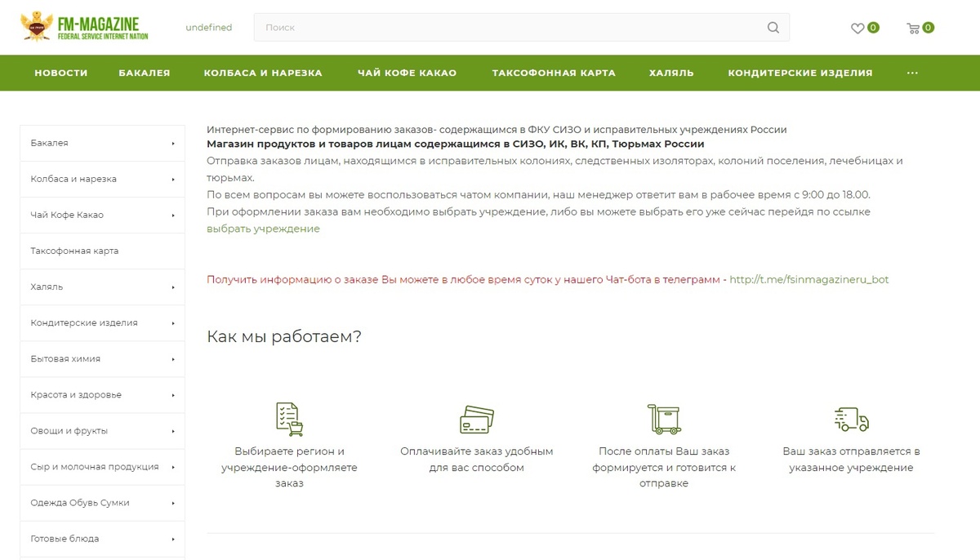The width and height of the screenshot is (980, 560).
Task: Select Бытовая химия text in sidebar
Action: pos(65,359)
